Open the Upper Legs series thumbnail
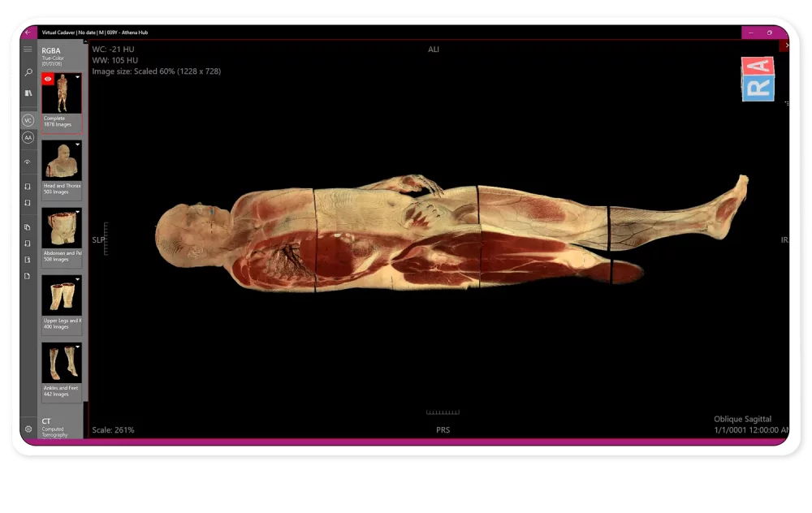Viewport: 812px width, 513px height. tap(61, 295)
